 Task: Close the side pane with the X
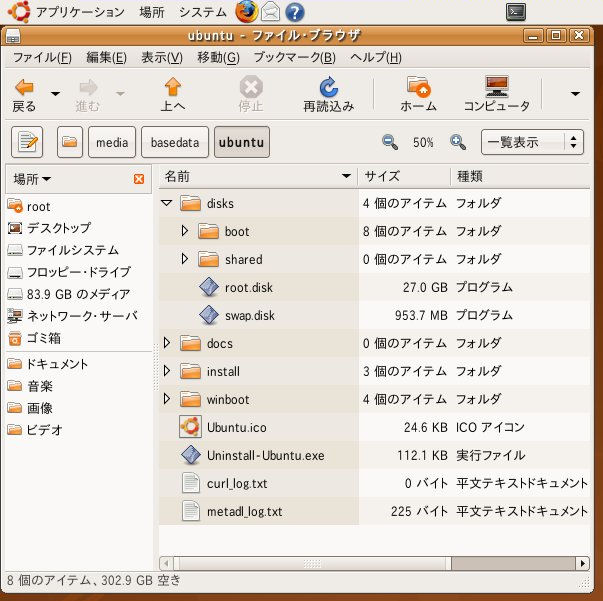(x=139, y=179)
